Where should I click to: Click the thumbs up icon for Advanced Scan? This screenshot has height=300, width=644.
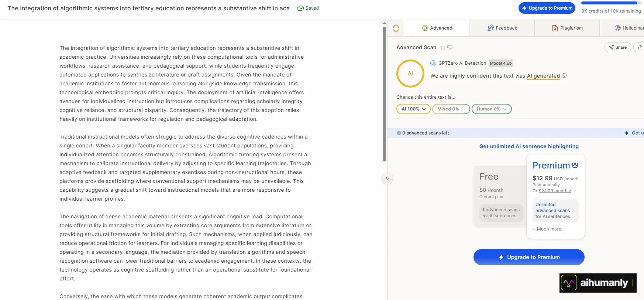coord(442,47)
